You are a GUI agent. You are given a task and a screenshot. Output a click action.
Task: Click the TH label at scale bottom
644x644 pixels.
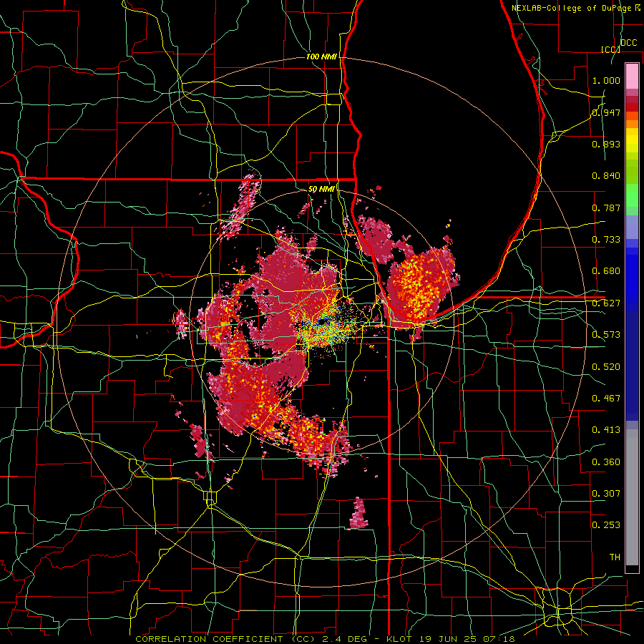tap(615, 557)
